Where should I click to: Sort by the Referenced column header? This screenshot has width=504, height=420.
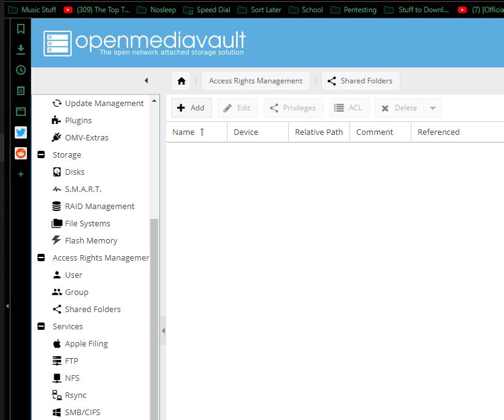pyautogui.click(x=458, y=132)
